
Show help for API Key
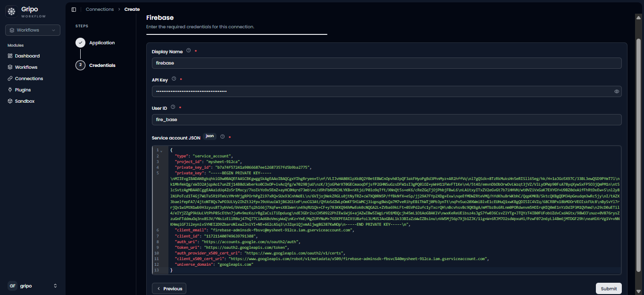click(174, 79)
